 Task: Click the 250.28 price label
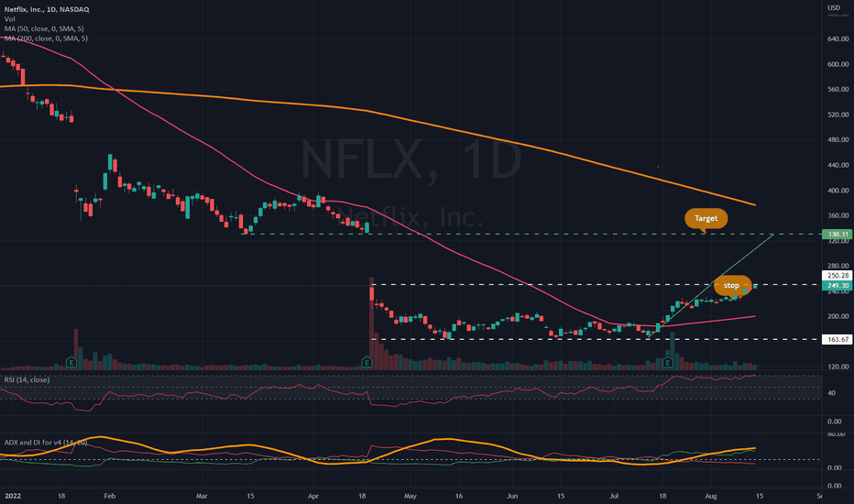838,276
